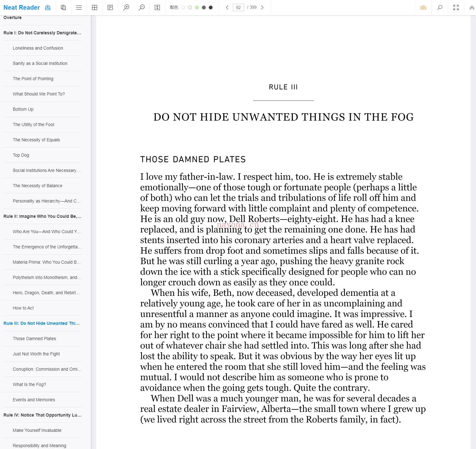Zoom in with the plus magnifier
Screen dimensions: 476x449
tap(126, 7)
